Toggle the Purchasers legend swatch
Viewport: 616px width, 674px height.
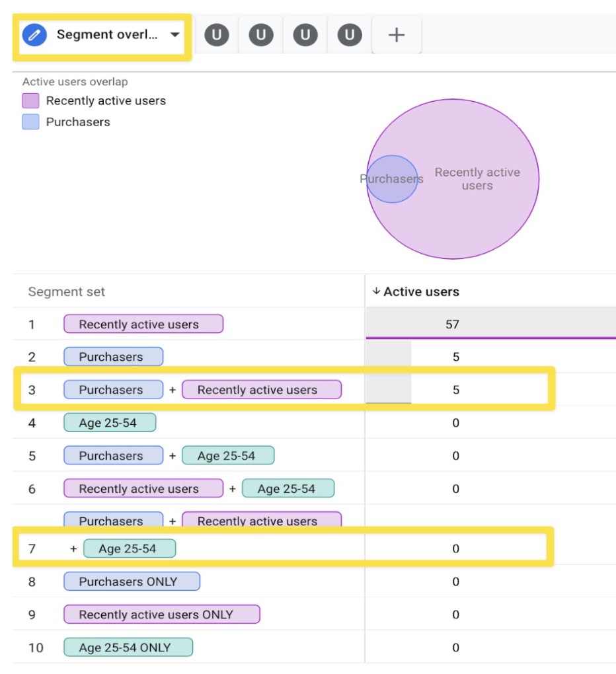[x=32, y=122]
